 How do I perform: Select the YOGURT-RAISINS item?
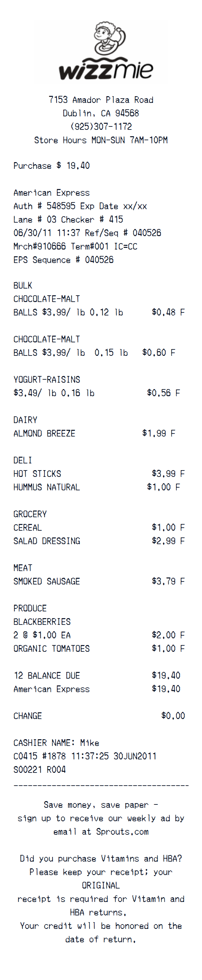point(46,379)
